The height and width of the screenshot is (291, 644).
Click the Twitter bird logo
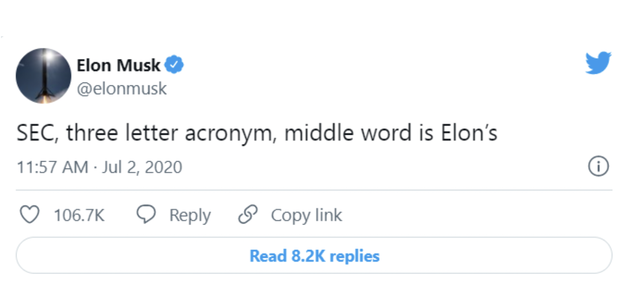click(x=598, y=63)
